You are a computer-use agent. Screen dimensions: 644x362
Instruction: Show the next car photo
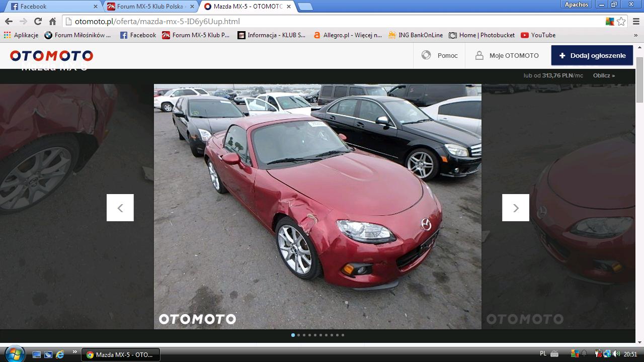pyautogui.click(x=516, y=208)
